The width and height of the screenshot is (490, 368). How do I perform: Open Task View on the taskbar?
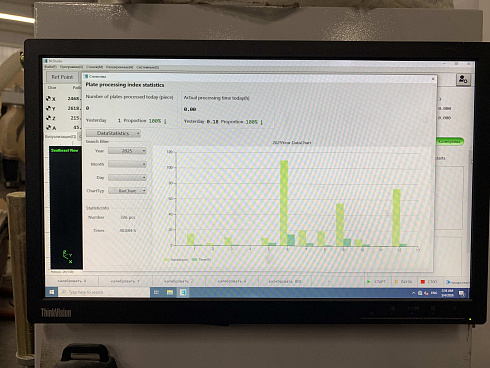coord(156,292)
